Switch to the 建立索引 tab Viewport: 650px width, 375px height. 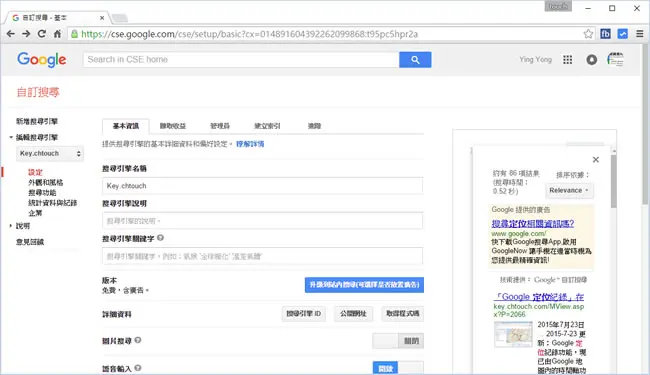(x=267, y=126)
